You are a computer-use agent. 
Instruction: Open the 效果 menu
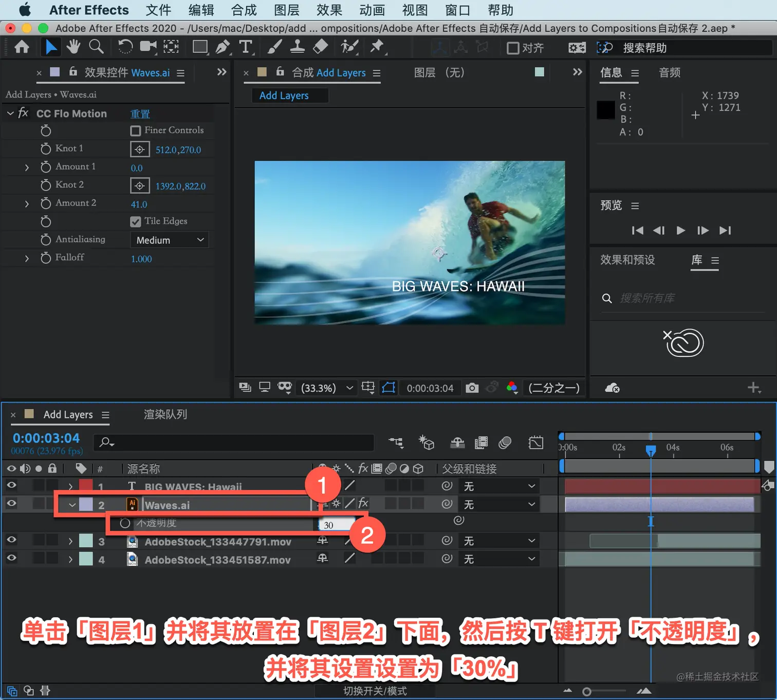tap(329, 10)
